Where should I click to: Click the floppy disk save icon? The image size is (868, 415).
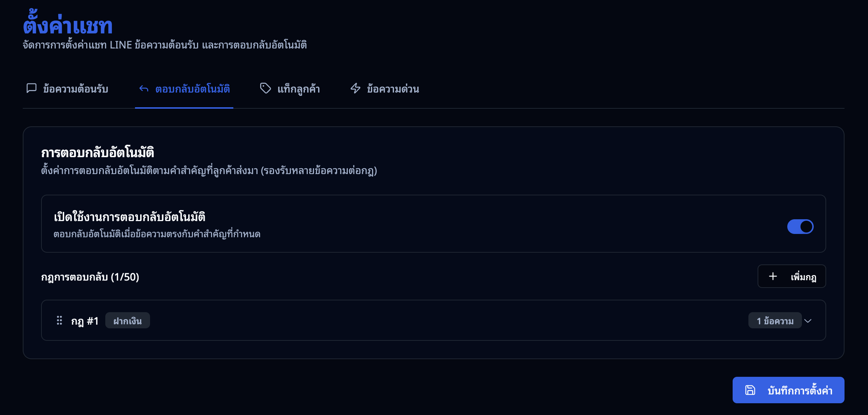[x=750, y=390]
